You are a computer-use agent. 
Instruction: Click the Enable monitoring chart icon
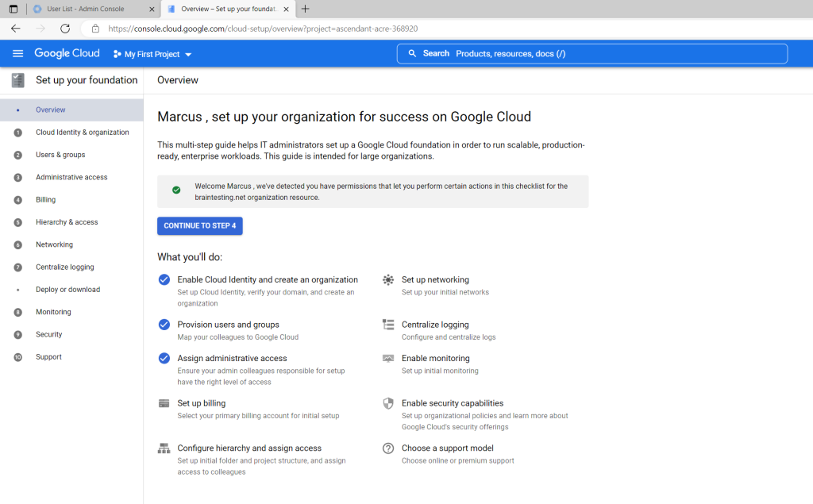click(x=387, y=358)
